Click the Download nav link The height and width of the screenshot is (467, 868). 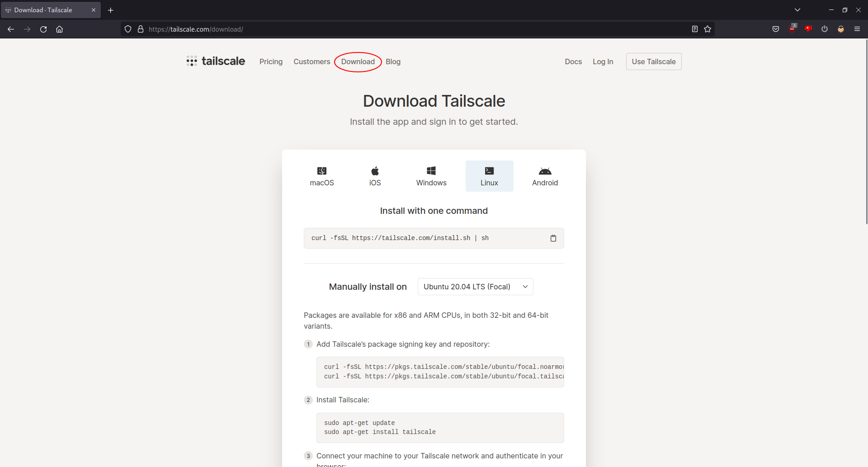[358, 61]
